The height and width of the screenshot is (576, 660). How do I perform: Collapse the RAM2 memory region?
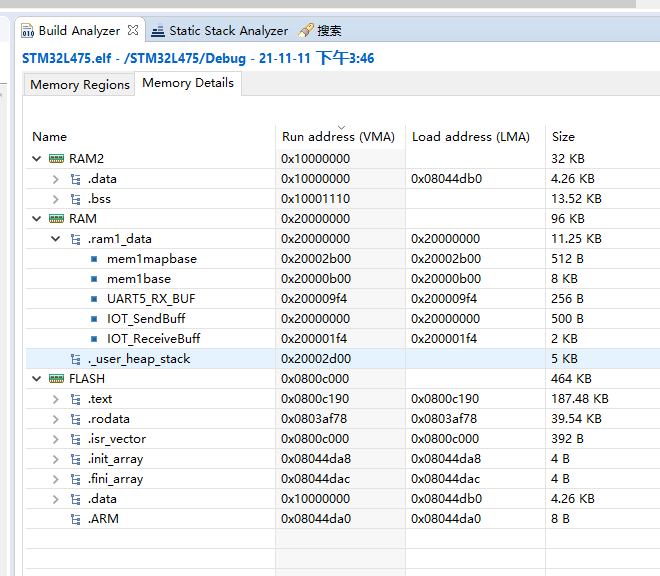pyautogui.click(x=37, y=159)
